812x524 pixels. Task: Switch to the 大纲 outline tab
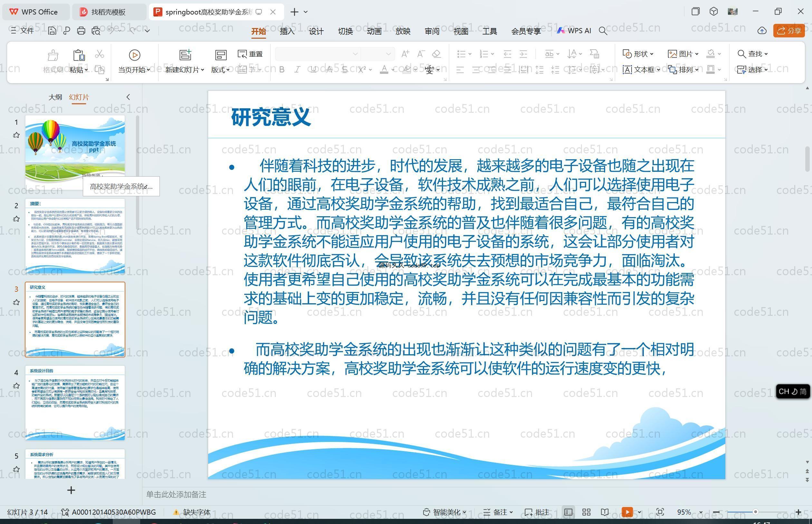(x=55, y=97)
